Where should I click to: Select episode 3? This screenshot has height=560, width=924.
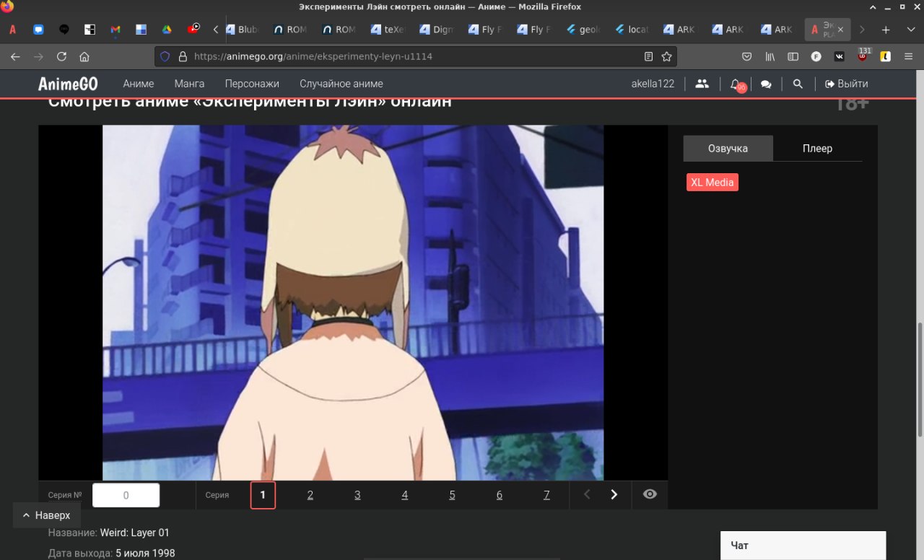click(x=357, y=495)
